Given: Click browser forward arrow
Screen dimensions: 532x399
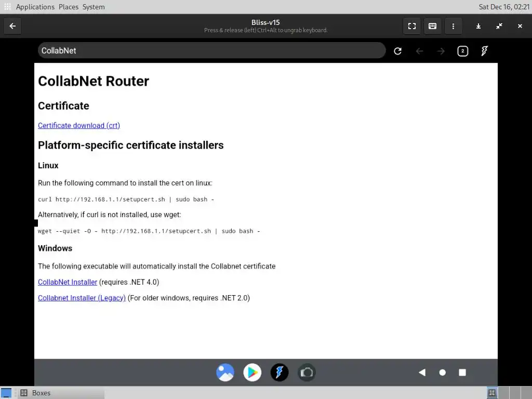Looking at the screenshot, I should 441,51.
